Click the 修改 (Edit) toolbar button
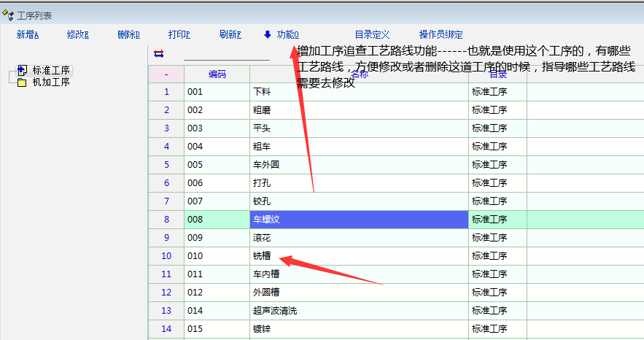Image resolution: width=644 pixels, height=340 pixels. click(x=77, y=34)
